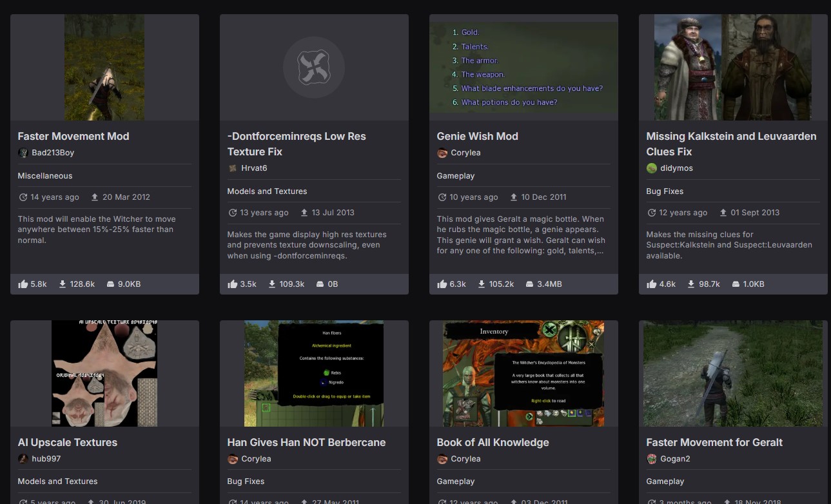Click Gameplay under Book of All Knowledge
Screen dimensions: 831x504
point(456,481)
